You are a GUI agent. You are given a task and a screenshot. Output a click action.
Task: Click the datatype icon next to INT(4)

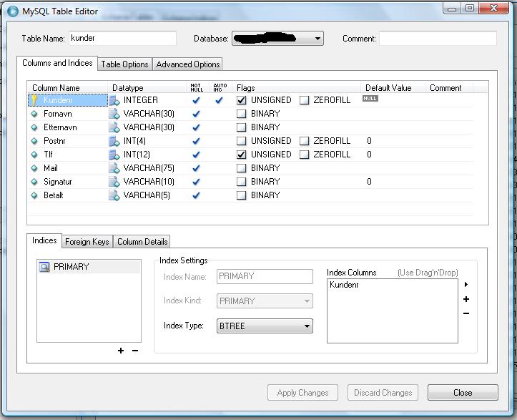[x=114, y=141]
